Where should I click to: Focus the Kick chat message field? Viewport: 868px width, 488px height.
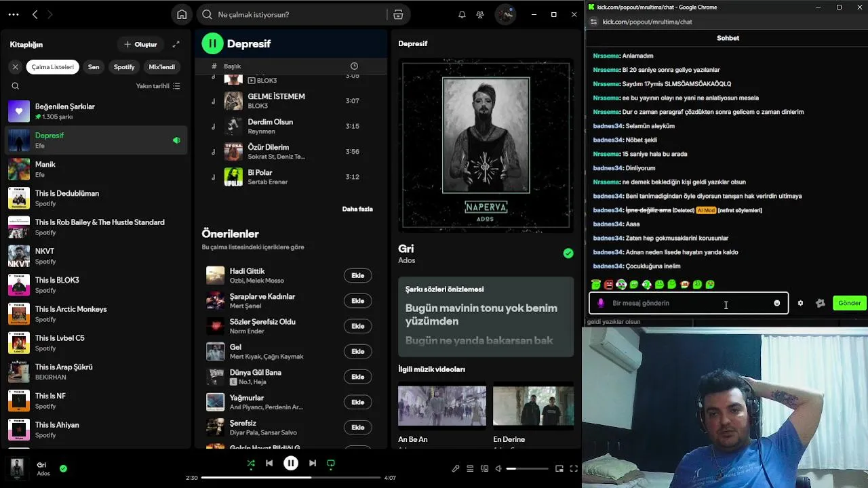click(x=689, y=303)
